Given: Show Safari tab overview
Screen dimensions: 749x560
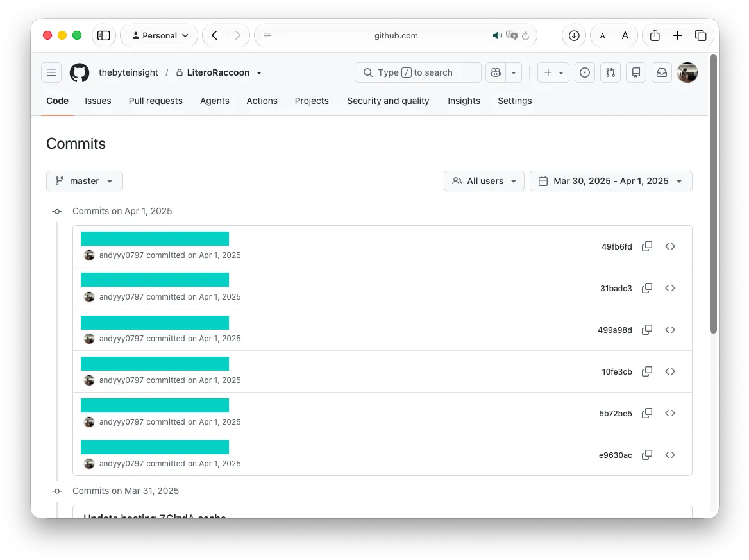Looking at the screenshot, I should (700, 35).
